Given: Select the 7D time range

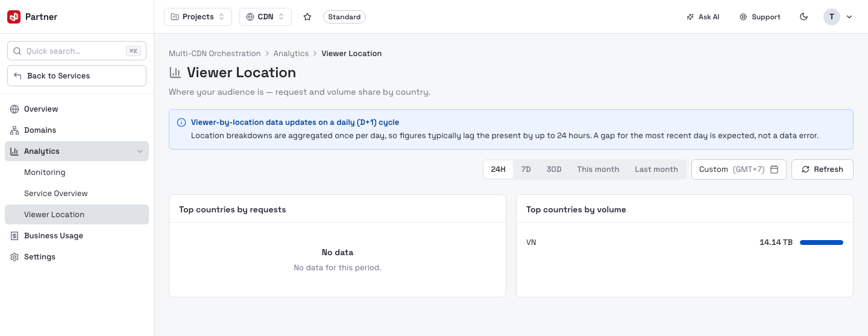Looking at the screenshot, I should [x=526, y=170].
